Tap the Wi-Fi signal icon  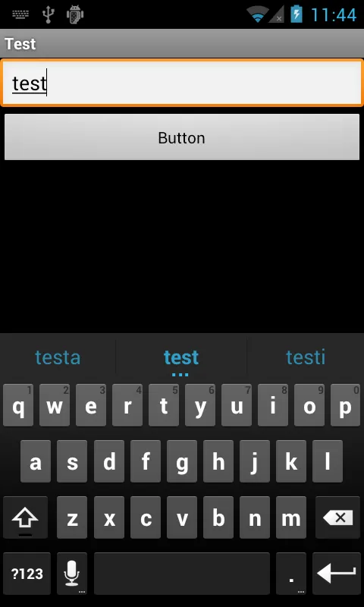258,14
